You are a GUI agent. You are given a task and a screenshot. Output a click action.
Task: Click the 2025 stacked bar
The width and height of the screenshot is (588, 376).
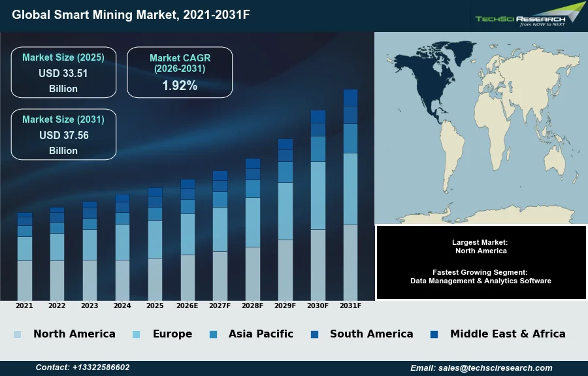[x=155, y=245]
